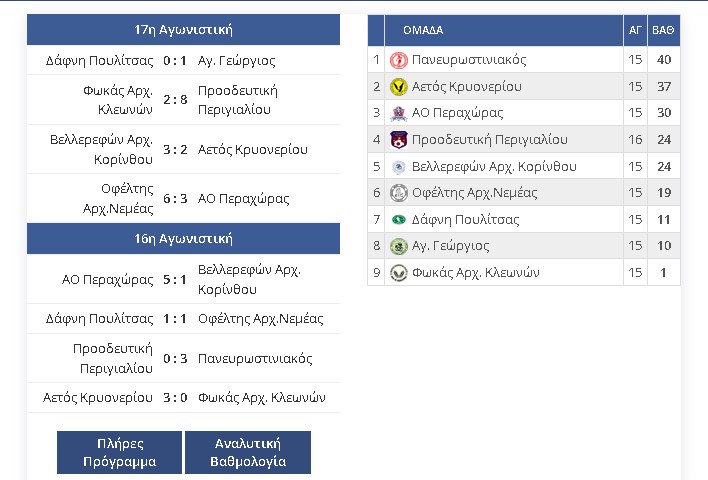Click the ΑΓ column header
Screen dimensions: 708x480
(635, 30)
